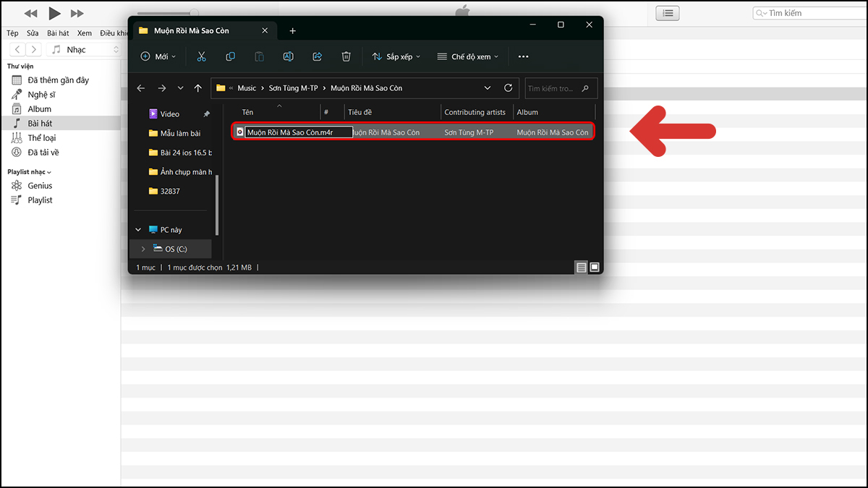868x488 pixels.
Task: Expand the address bar history dropdown
Action: (488, 88)
